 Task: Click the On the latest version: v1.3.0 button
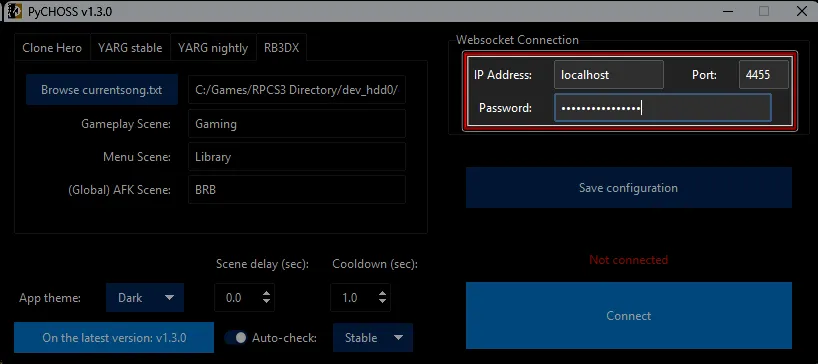114,337
